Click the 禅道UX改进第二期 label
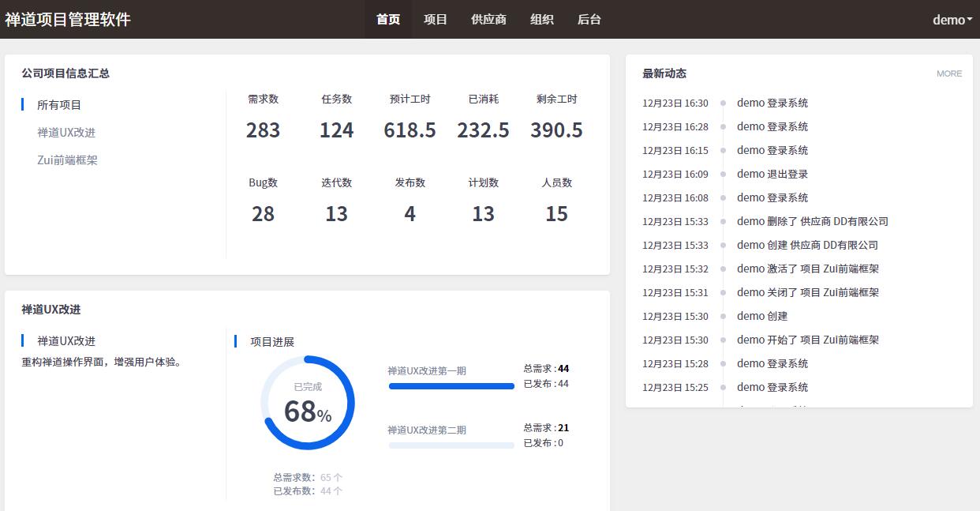 427,430
